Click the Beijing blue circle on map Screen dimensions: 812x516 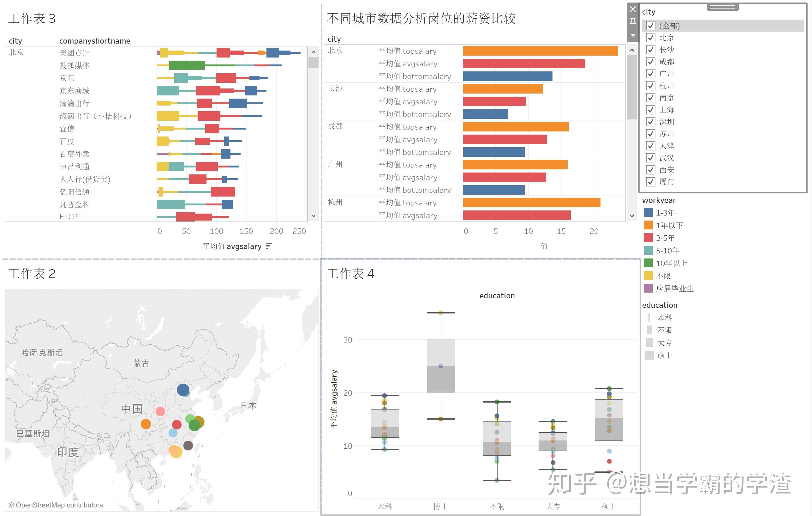point(183,390)
